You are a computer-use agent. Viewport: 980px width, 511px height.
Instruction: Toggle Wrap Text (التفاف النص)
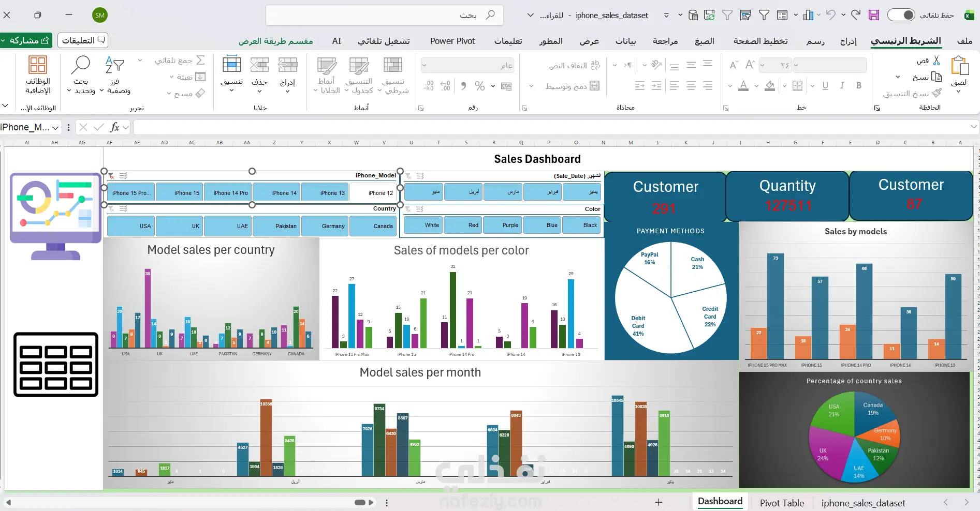[575, 66]
